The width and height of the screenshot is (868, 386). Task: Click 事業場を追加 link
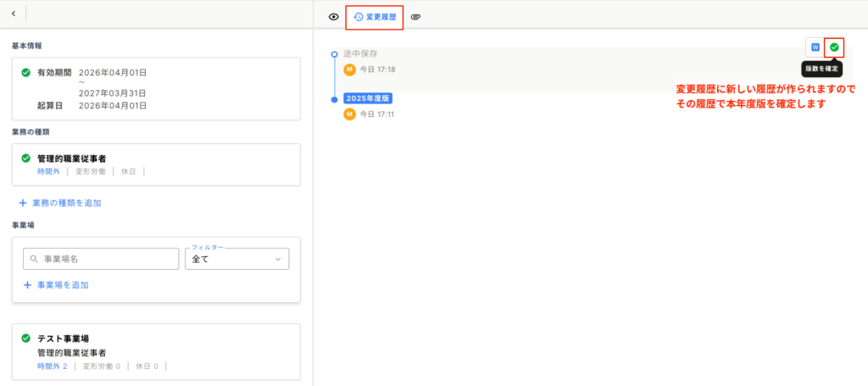click(56, 285)
